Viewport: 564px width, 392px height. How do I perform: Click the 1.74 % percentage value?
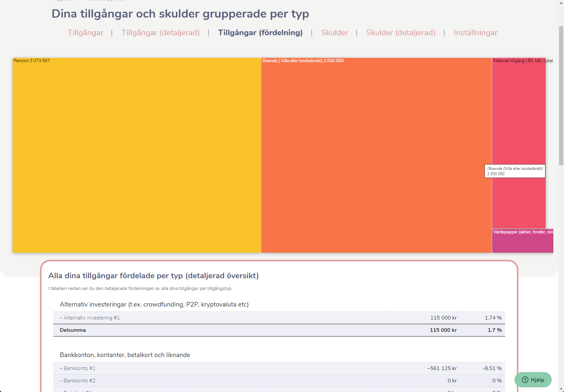click(493, 318)
